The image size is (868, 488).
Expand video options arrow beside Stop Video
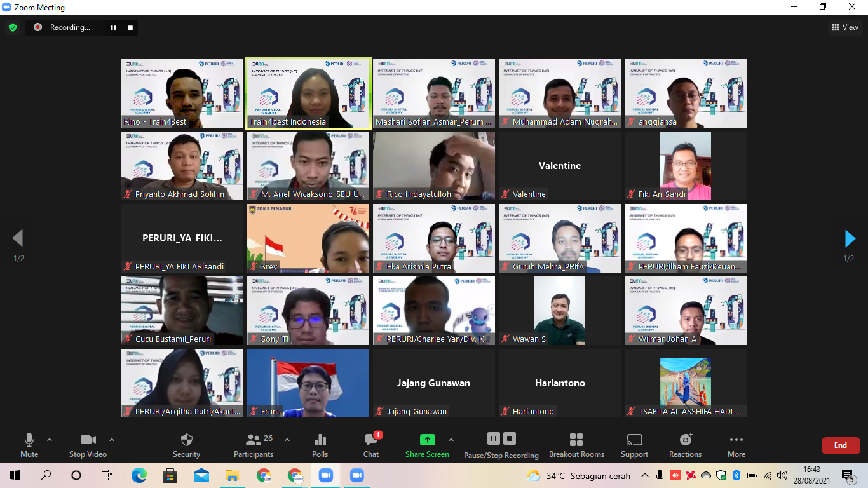tap(112, 440)
